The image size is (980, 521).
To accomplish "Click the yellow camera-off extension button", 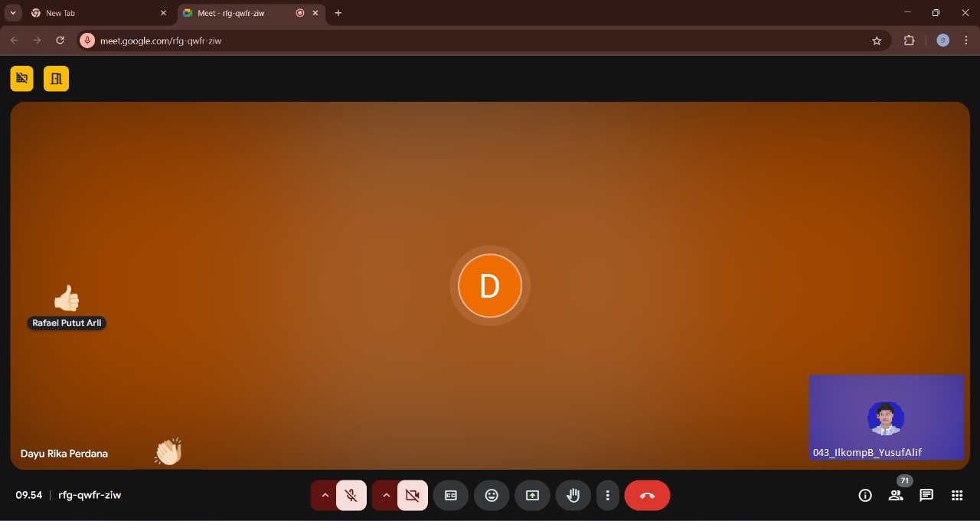I will tap(21, 78).
